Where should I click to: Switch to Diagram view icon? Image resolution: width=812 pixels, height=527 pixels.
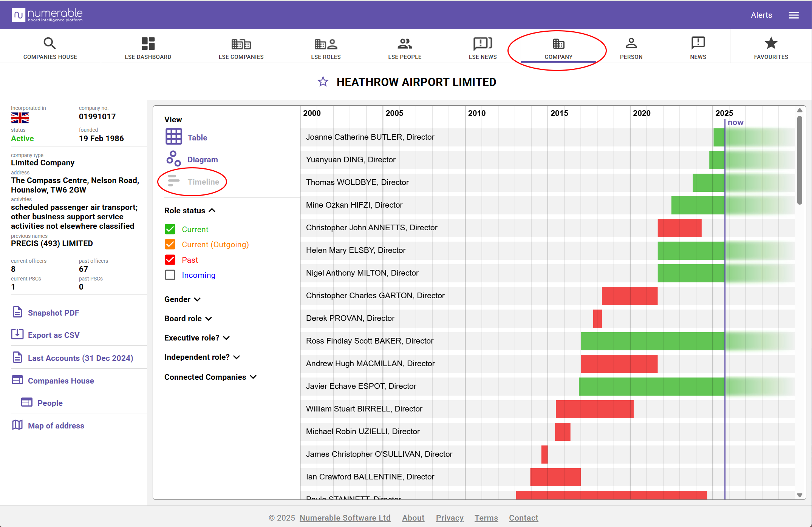tap(173, 159)
